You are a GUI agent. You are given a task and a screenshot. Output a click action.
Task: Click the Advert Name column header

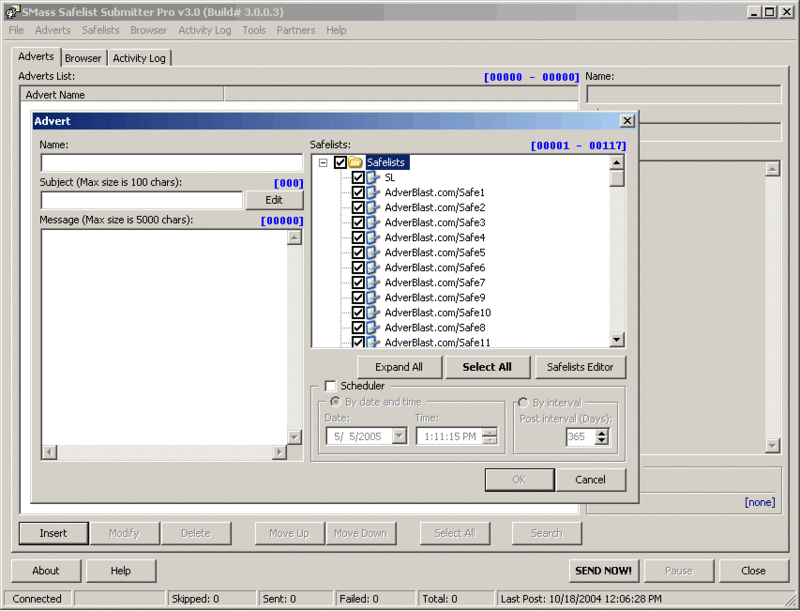(x=122, y=94)
